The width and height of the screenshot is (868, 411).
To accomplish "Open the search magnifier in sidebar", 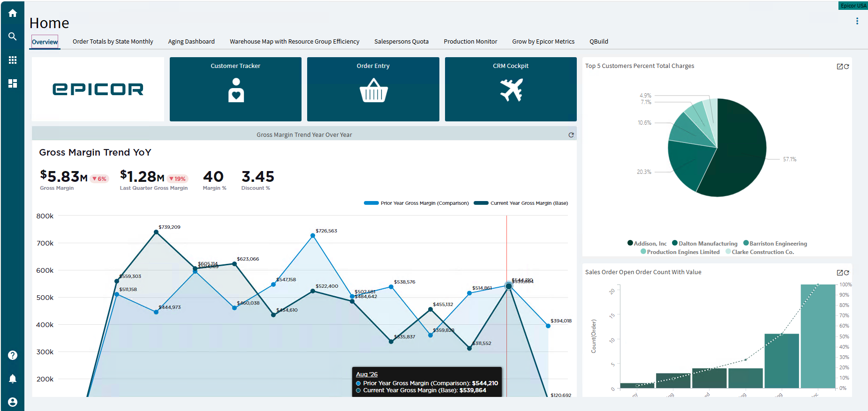I will click(13, 37).
